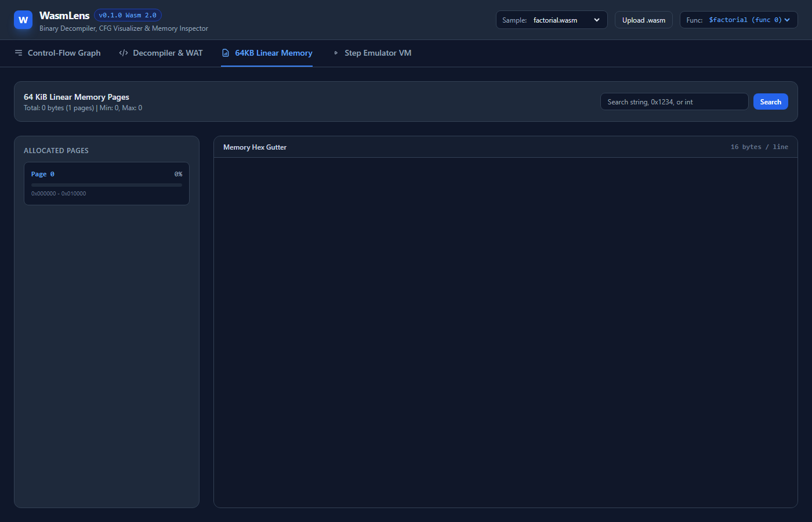Click the Control-Flow Graph tab list icon
The height and width of the screenshot is (522, 812).
(19, 53)
